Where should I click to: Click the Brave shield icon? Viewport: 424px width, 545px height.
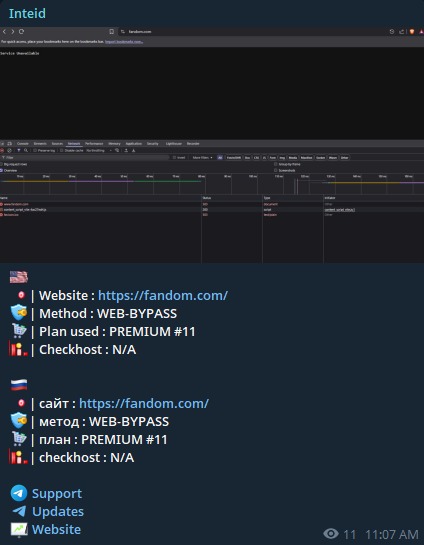(412, 32)
